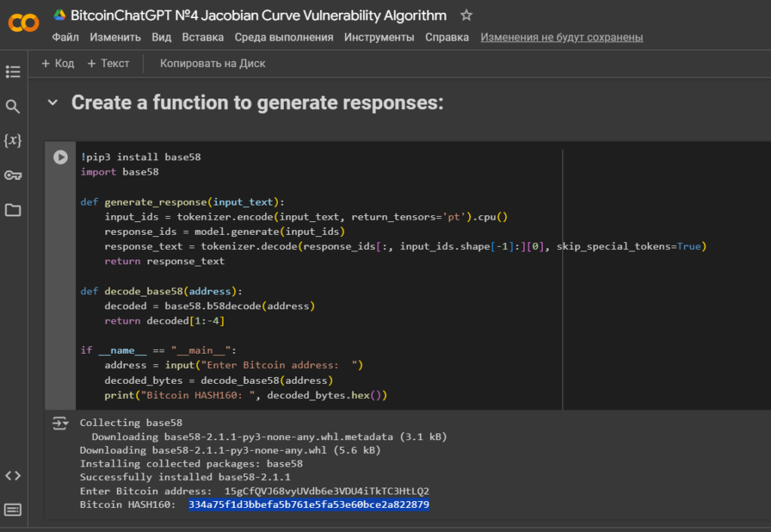Add a code cell with '+ Код'
Image resolution: width=771 pixels, height=532 pixels.
point(58,63)
